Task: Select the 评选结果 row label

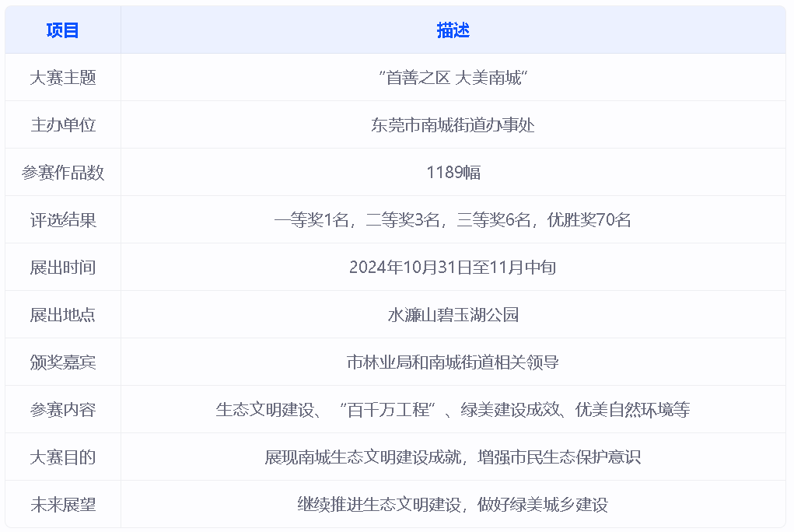Action: pos(63,220)
